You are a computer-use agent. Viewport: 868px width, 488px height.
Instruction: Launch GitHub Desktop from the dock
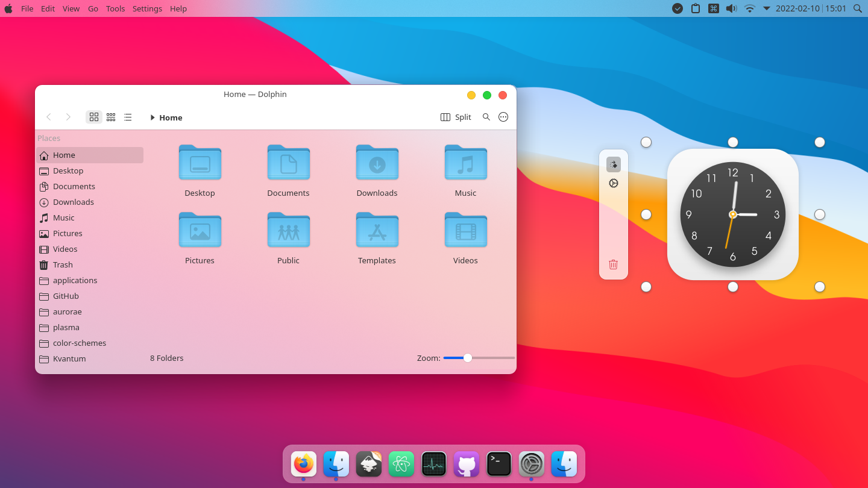(x=467, y=464)
